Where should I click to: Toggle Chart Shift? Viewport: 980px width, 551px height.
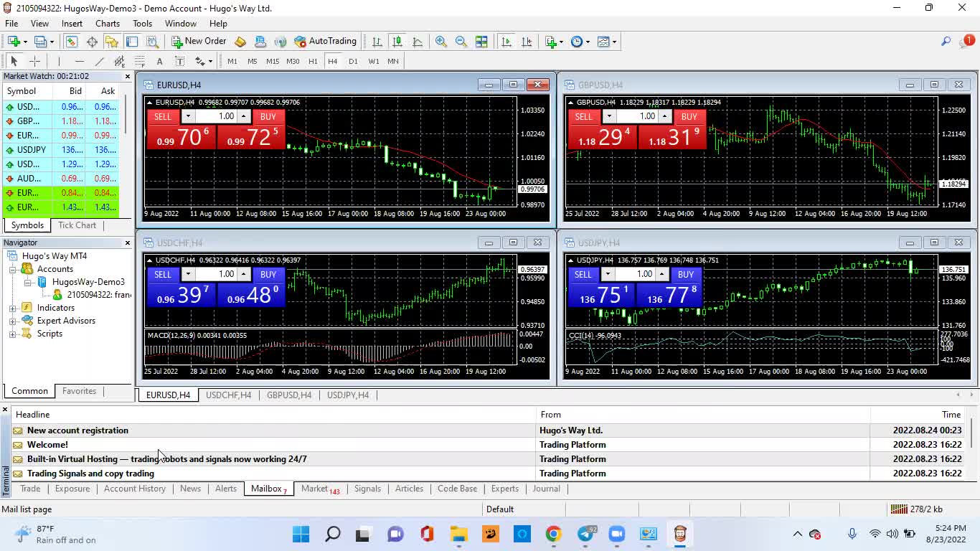[527, 42]
